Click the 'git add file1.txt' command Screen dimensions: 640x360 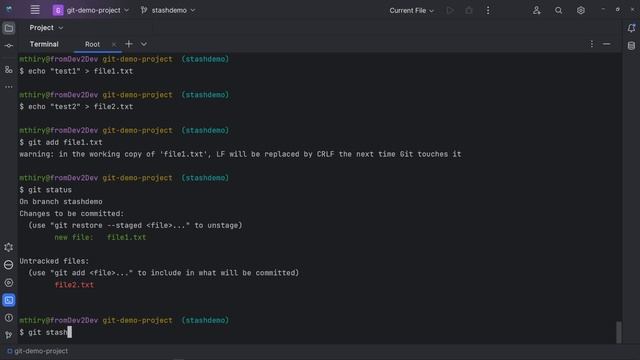pyautogui.click(x=65, y=142)
